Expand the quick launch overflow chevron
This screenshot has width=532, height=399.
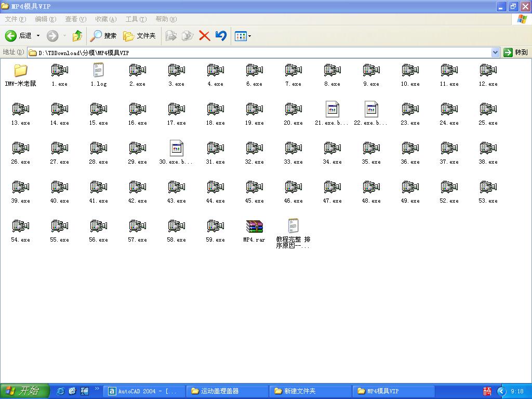point(97,389)
